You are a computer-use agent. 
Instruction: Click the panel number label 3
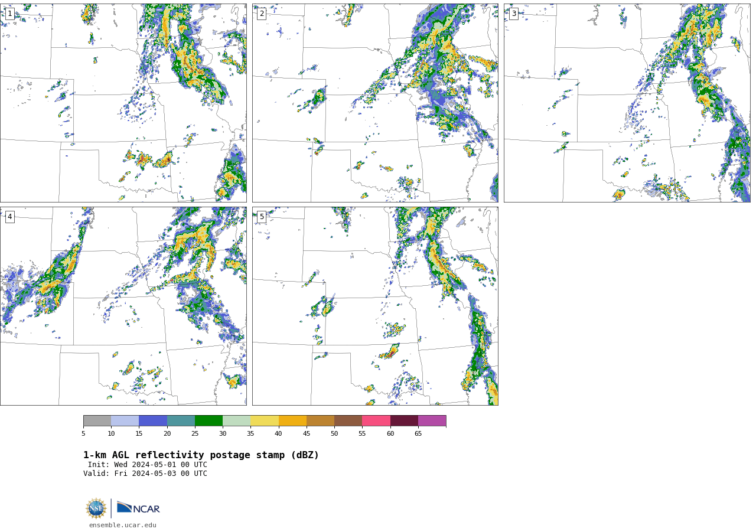point(513,14)
